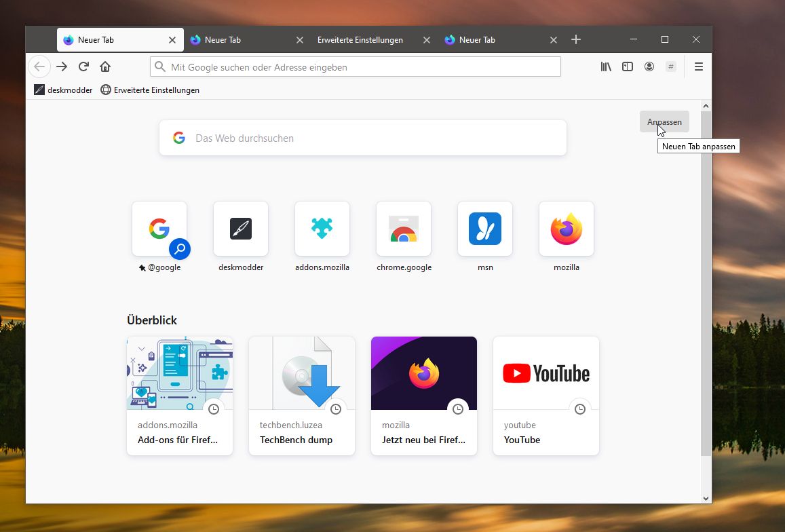Open Erweiterte Einstellungen bookmark
Viewport: 785px width, 532px height.
tap(150, 90)
